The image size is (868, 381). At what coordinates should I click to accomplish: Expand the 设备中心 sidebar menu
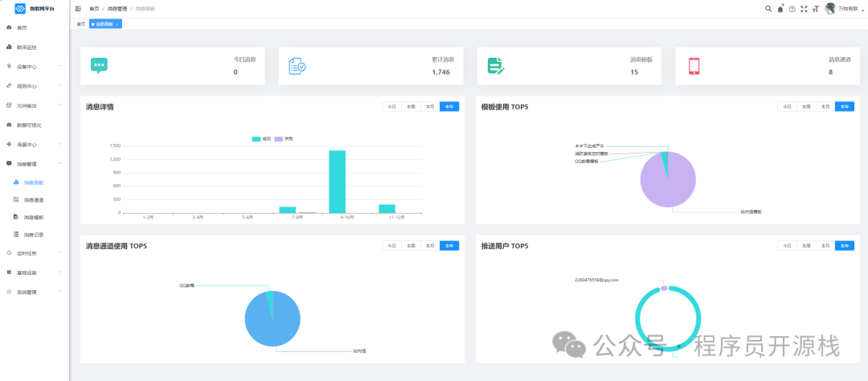tap(35, 67)
